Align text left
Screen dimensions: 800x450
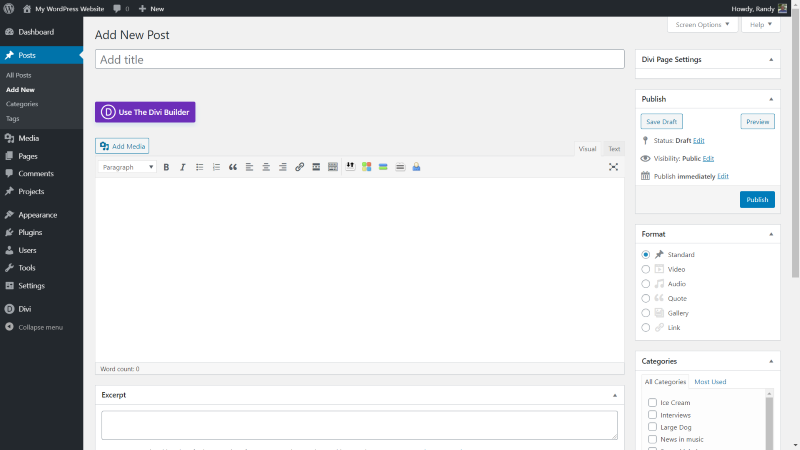[x=249, y=167]
